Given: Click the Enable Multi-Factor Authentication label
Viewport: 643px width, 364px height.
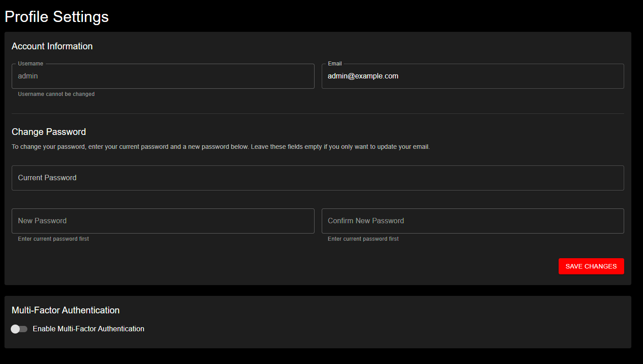Looking at the screenshot, I should (x=88, y=329).
